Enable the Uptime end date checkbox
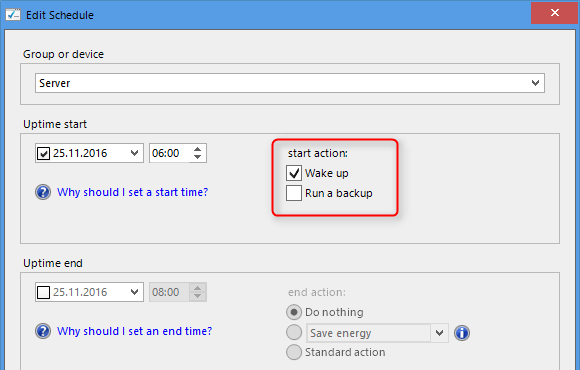 coord(44,292)
